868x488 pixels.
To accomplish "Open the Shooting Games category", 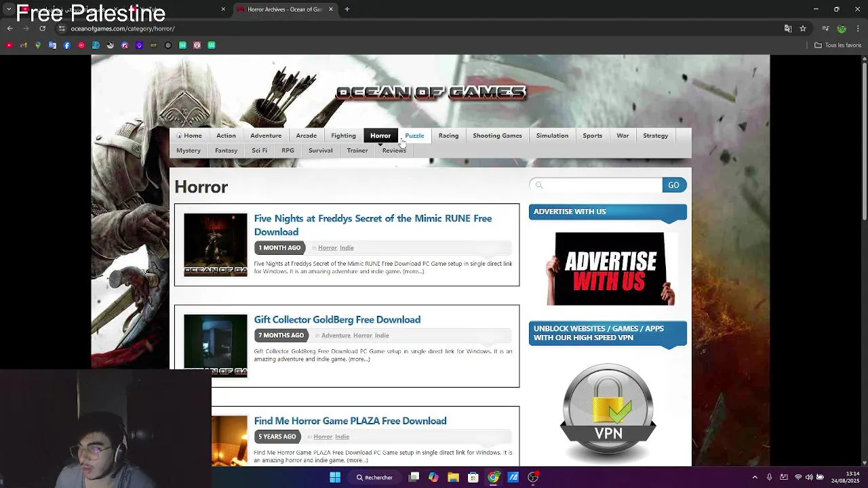I will coord(497,136).
